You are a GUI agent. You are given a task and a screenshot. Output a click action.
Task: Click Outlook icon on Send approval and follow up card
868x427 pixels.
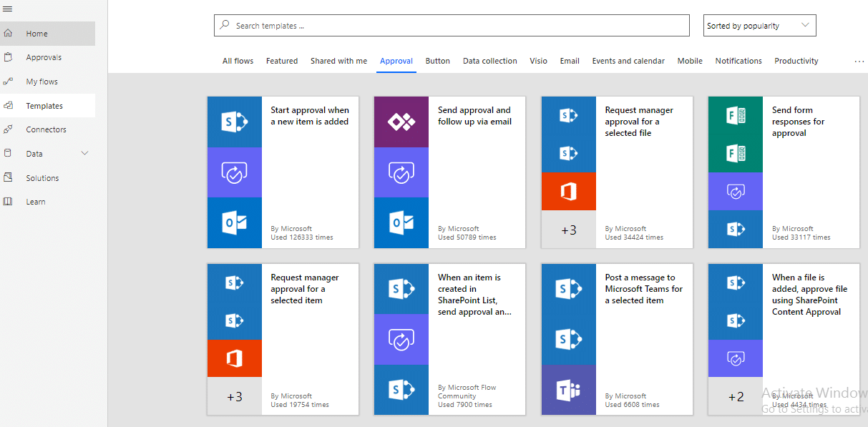[401, 222]
